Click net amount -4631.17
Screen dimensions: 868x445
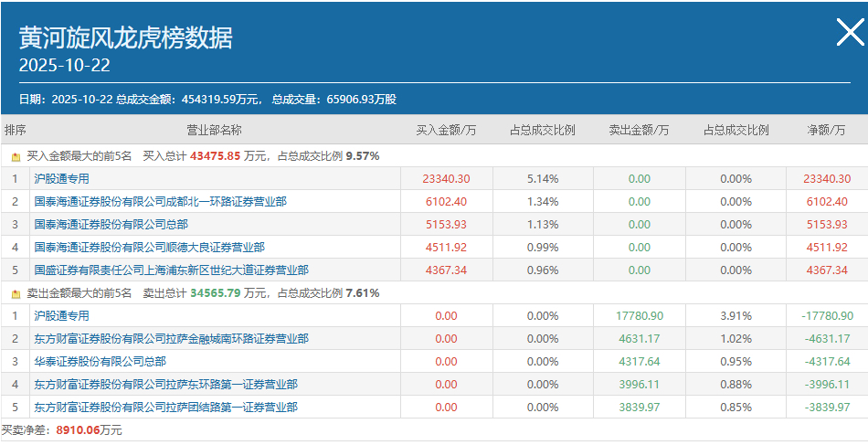pos(827,339)
